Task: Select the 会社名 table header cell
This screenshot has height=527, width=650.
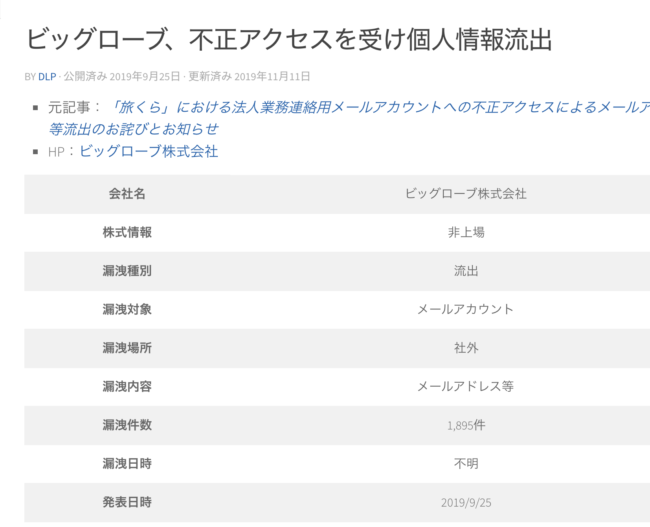Action: (x=127, y=194)
